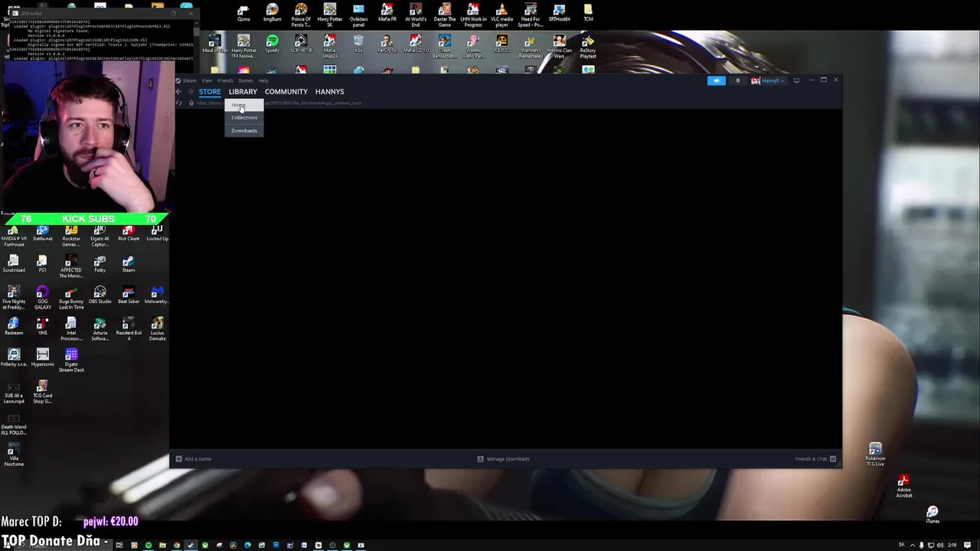Select Home from Library dropdown
This screenshot has height=551, width=980.
pyautogui.click(x=244, y=105)
